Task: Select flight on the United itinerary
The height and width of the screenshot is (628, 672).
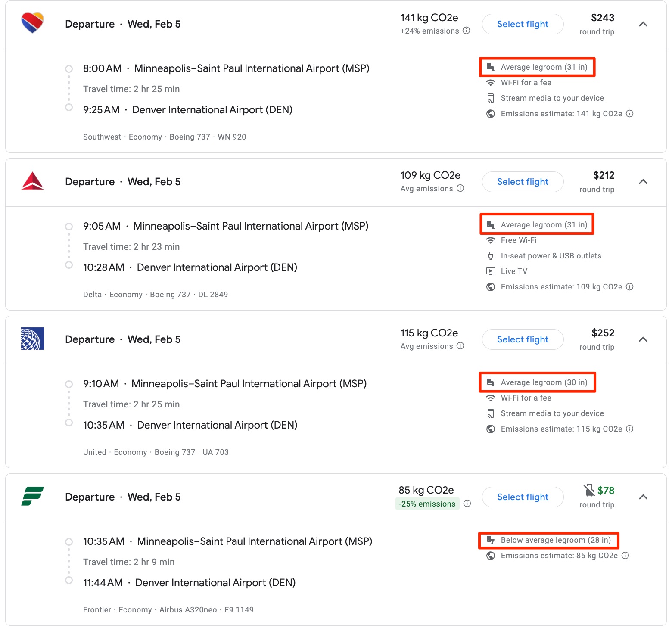Action: [523, 339]
